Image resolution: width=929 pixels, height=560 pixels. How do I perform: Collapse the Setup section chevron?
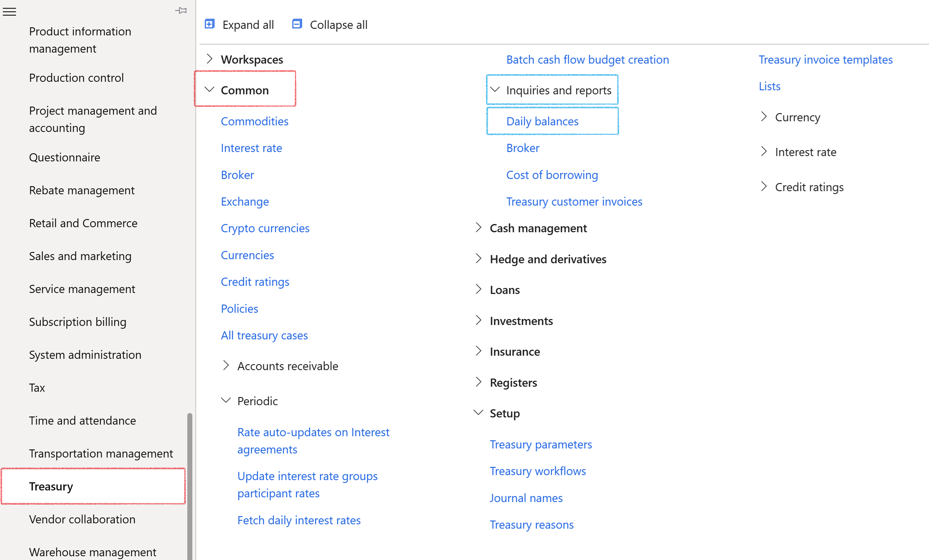pyautogui.click(x=478, y=413)
